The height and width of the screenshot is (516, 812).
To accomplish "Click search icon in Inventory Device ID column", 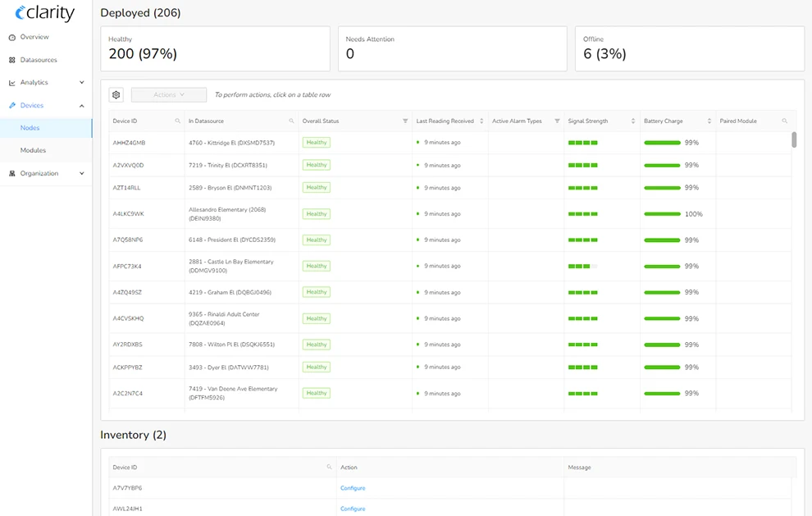I will (x=330, y=468).
